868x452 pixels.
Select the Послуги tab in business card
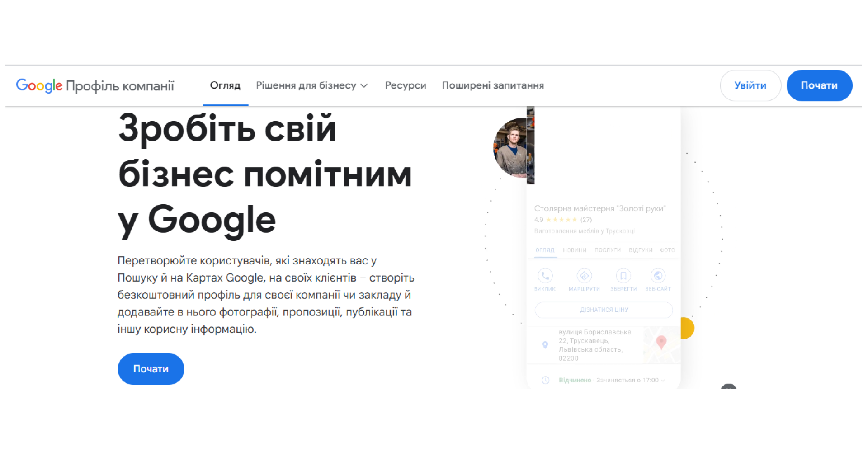(608, 250)
